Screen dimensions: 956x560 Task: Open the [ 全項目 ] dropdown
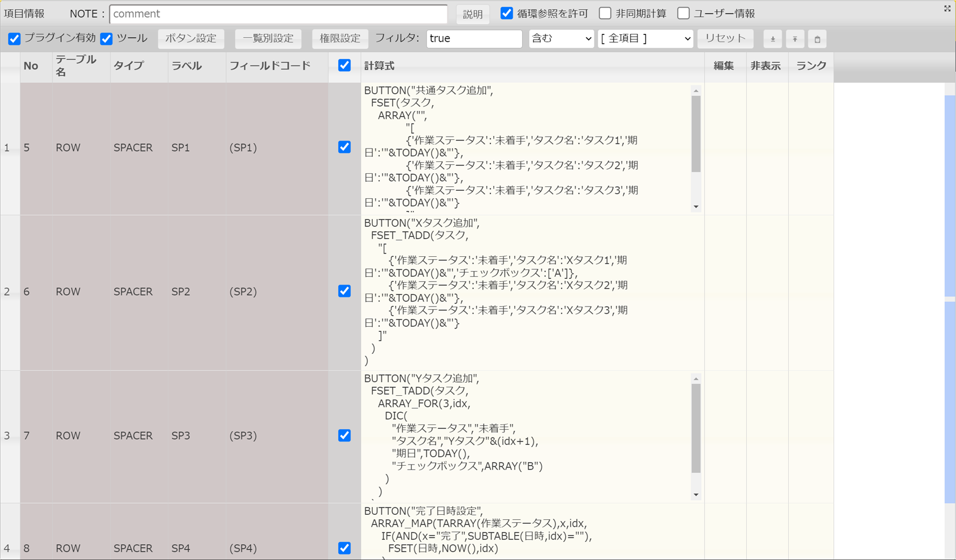[645, 38]
